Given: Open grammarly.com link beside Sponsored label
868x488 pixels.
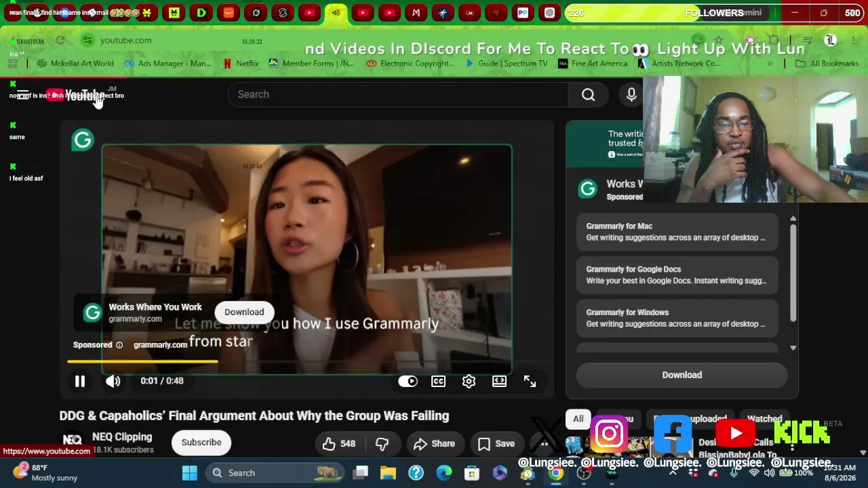Looking at the screenshot, I should coord(160,345).
